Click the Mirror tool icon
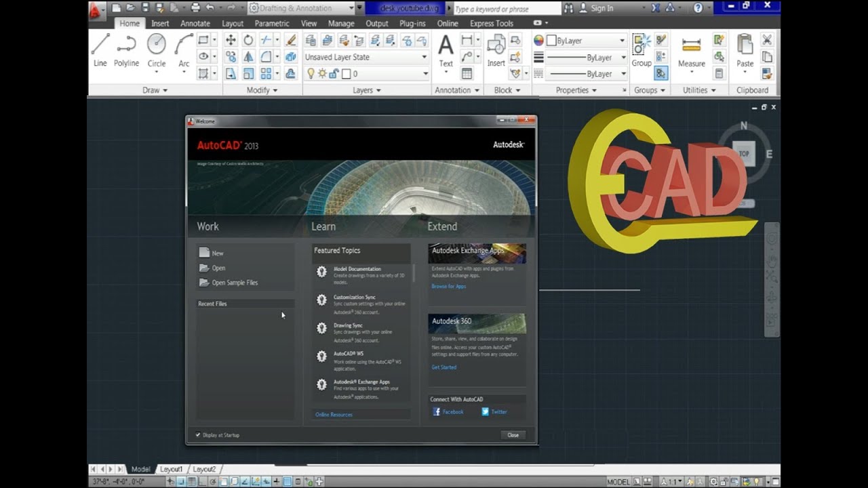868x488 pixels. [248, 57]
